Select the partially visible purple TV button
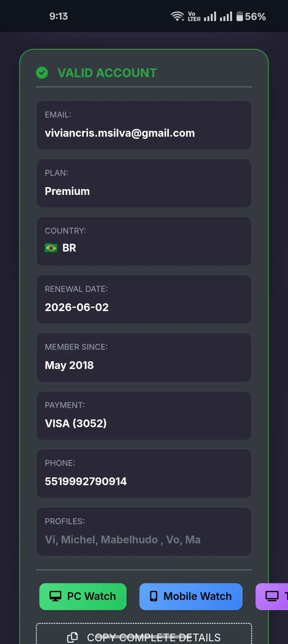Screen dimensions: 288x644 point(272,596)
